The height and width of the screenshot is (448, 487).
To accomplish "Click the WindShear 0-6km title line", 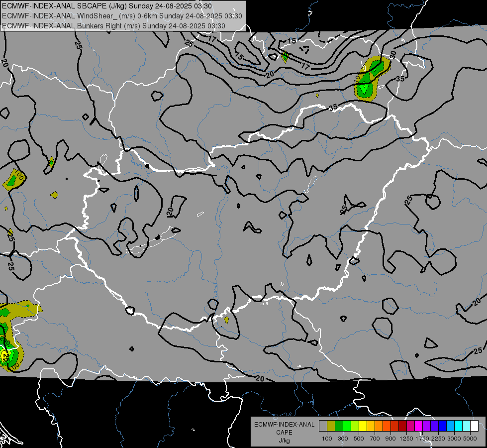I will (x=122, y=16).
